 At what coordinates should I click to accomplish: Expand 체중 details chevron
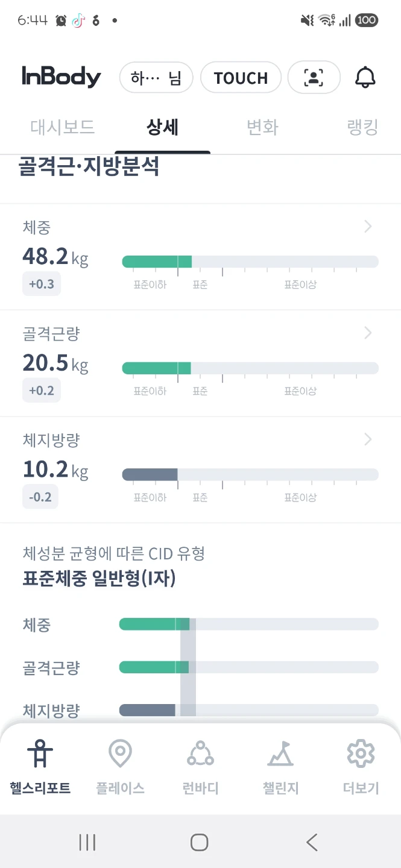click(x=368, y=227)
